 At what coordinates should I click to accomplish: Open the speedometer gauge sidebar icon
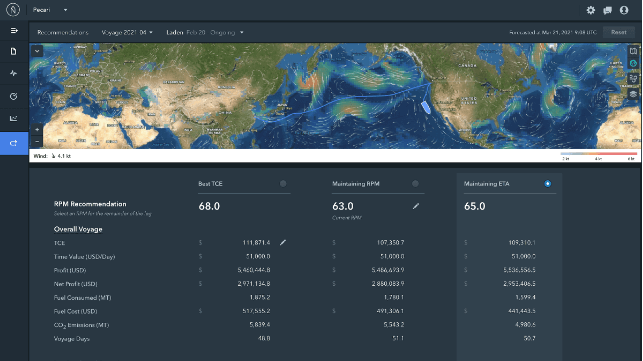pos(14,96)
